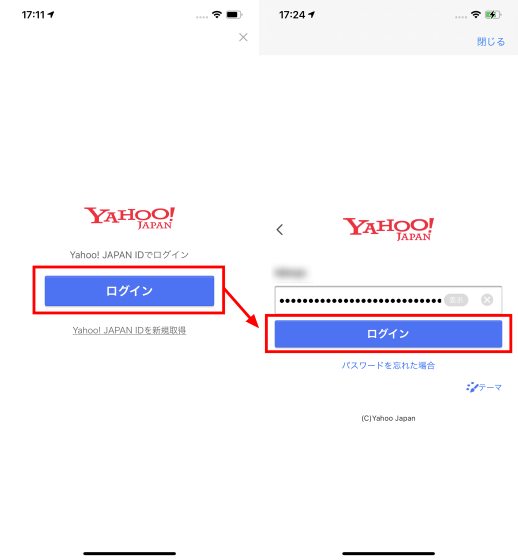Tap the charging battery icon on right
Screen dimensions: 518x560
[x=493, y=15]
